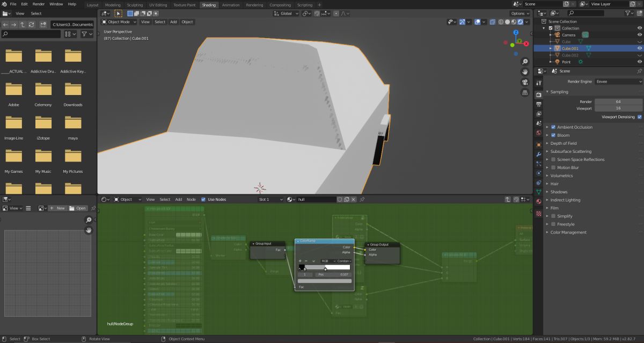The image size is (644, 343).
Task: Hide Cube.001 with its eye icon
Action: tap(639, 48)
